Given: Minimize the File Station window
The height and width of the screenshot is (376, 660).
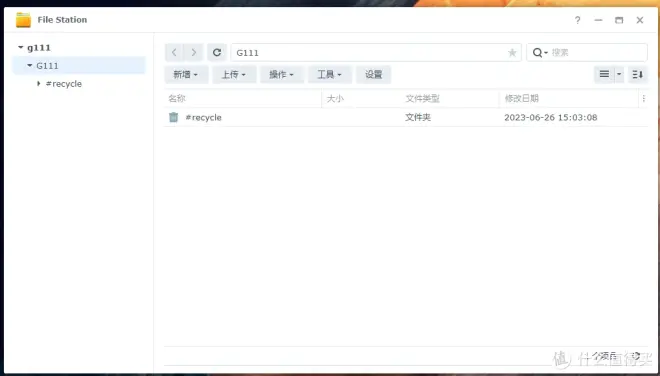Looking at the screenshot, I should (598, 20).
